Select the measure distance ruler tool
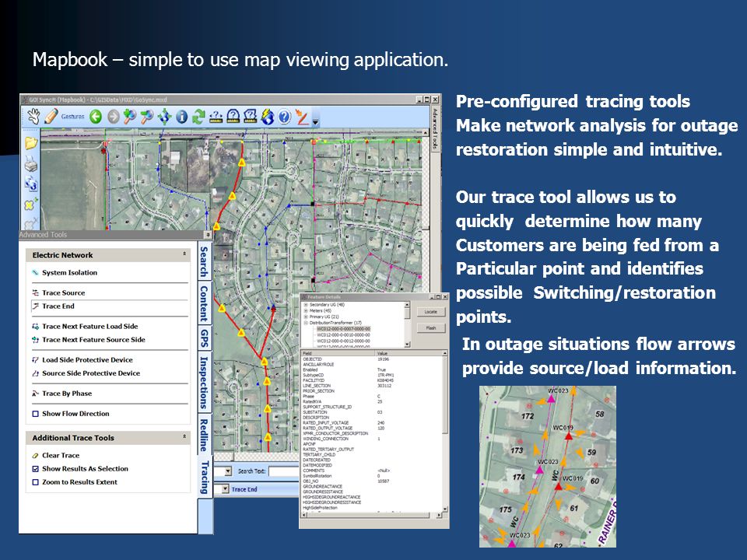747x560 pixels. (216, 116)
